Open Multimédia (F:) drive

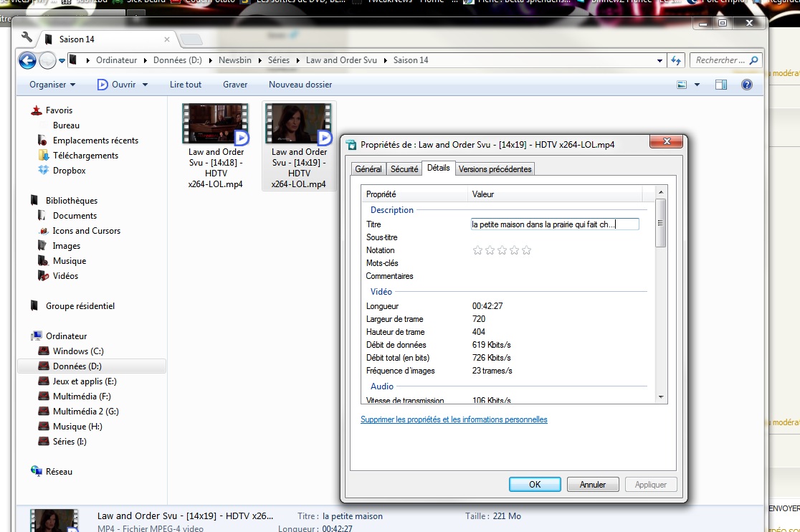point(82,396)
